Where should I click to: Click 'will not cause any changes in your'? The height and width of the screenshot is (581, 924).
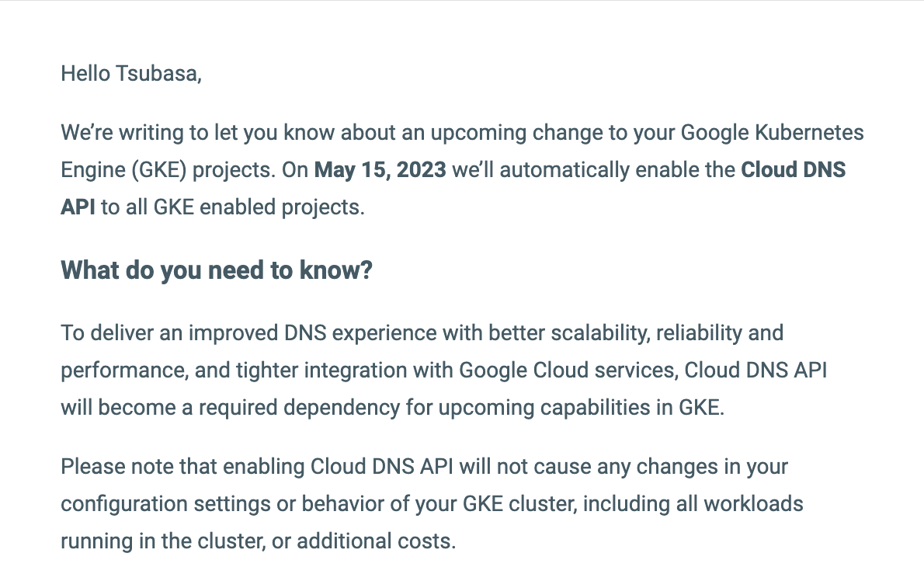point(624,467)
